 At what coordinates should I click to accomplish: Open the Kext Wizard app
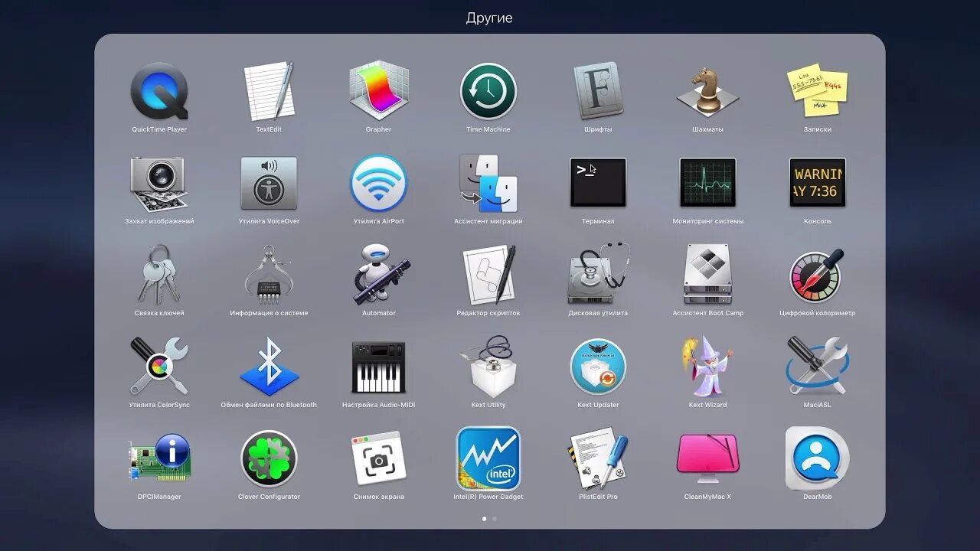[707, 367]
